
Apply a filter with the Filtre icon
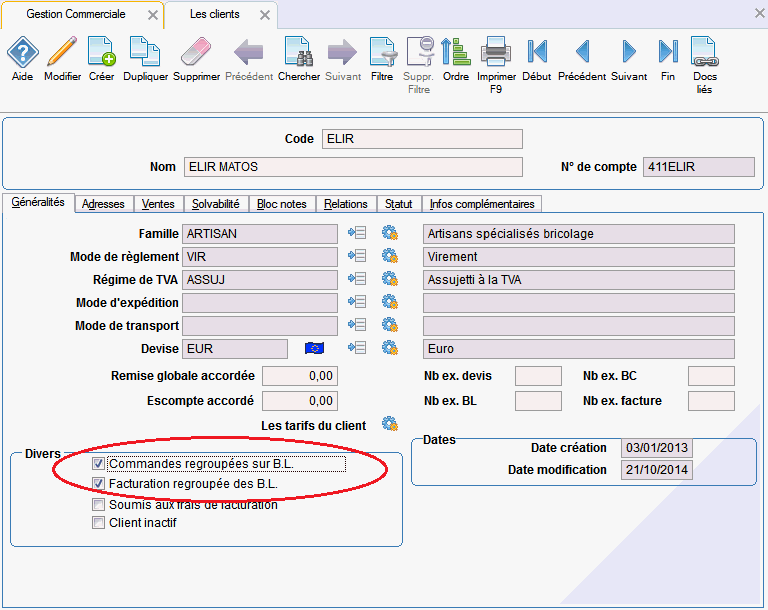pyautogui.click(x=382, y=52)
